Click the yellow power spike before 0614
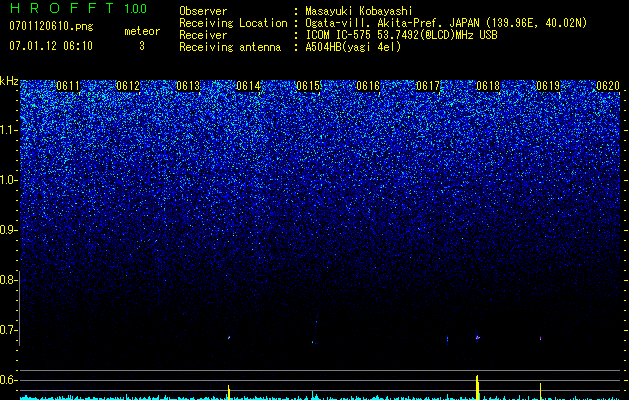629x400 pixels. [229, 392]
